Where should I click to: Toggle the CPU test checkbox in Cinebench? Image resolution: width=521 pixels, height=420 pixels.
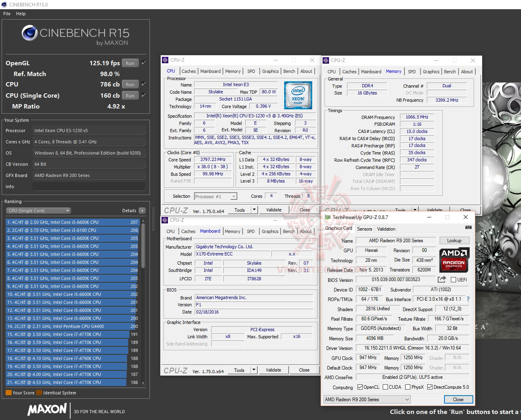(x=143, y=84)
